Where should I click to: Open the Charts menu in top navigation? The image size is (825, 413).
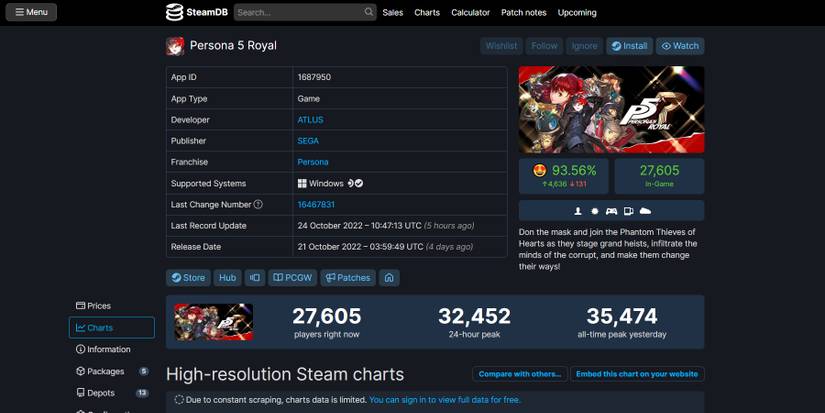click(x=427, y=13)
